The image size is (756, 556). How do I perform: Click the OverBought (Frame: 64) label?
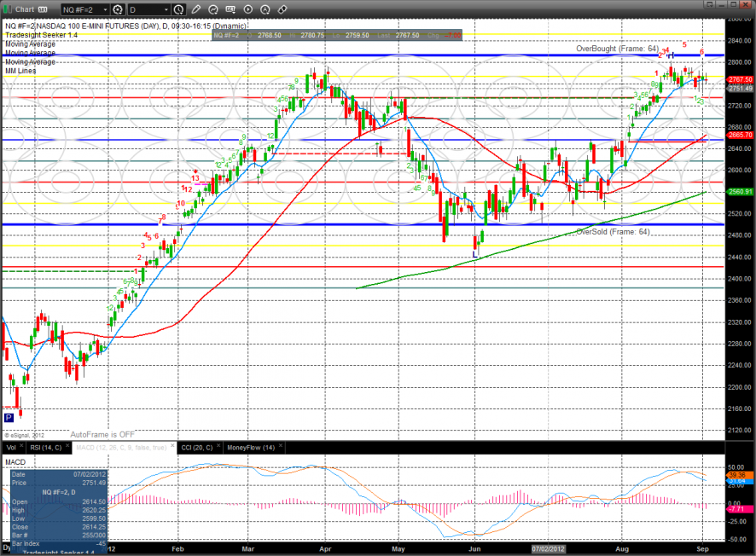pos(617,49)
